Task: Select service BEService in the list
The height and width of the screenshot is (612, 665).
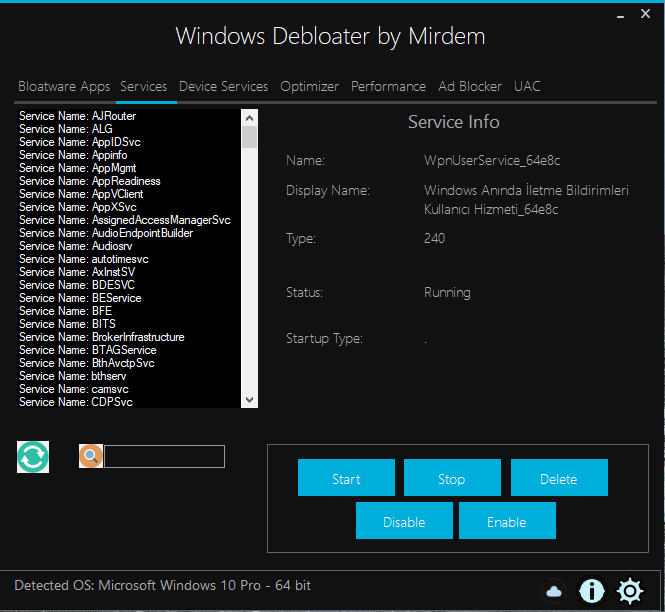Action: pyautogui.click(x=129, y=298)
